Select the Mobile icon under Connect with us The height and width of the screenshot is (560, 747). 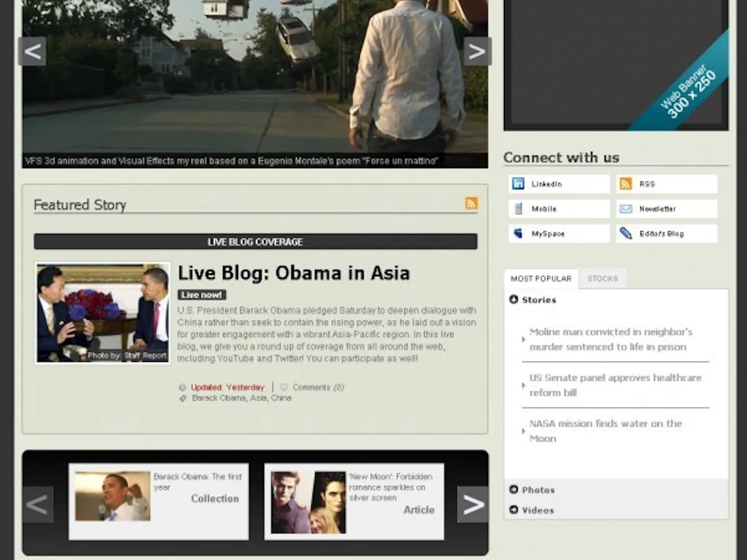coord(518,209)
